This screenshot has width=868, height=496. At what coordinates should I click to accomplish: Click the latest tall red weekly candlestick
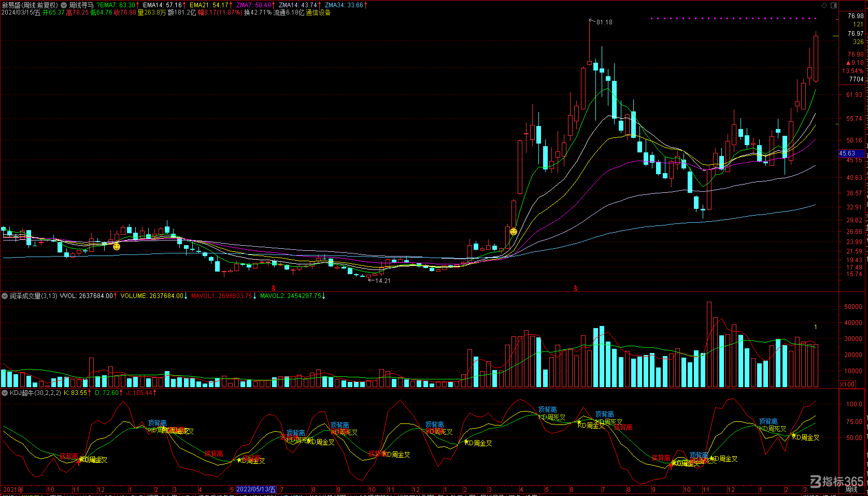816,58
